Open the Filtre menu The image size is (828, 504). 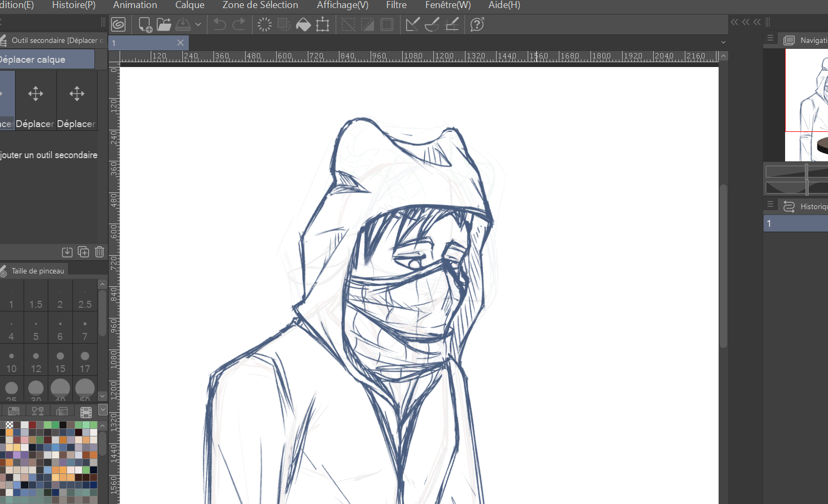pos(396,5)
